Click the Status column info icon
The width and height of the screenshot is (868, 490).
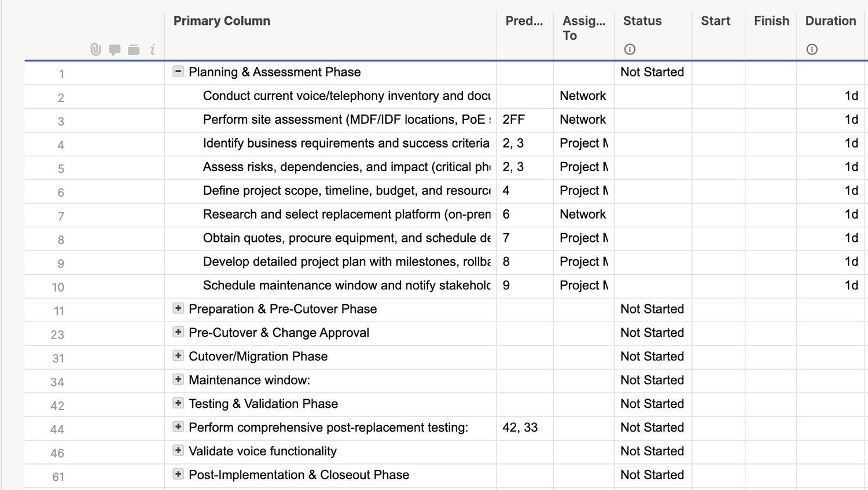point(630,50)
